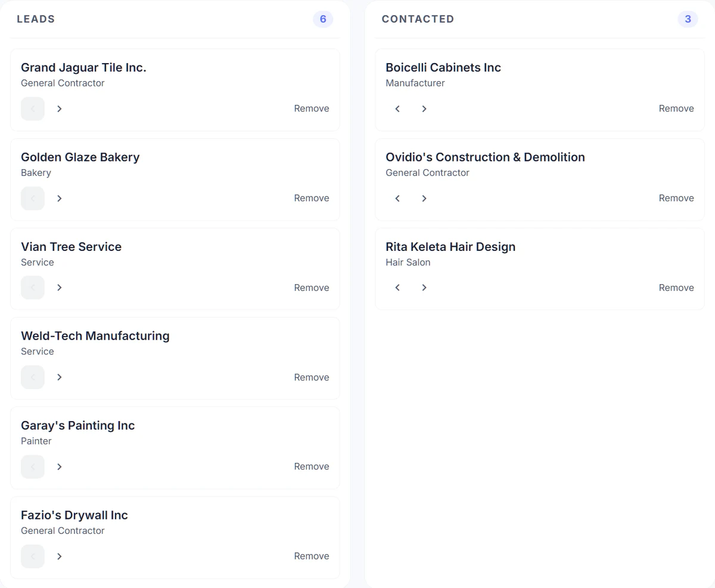The height and width of the screenshot is (588, 715).
Task: Click the CONTACTED column header
Action: point(418,19)
